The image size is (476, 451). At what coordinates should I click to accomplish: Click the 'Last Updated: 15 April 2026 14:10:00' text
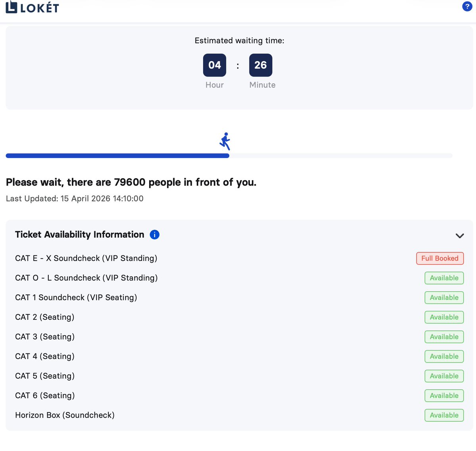(75, 199)
